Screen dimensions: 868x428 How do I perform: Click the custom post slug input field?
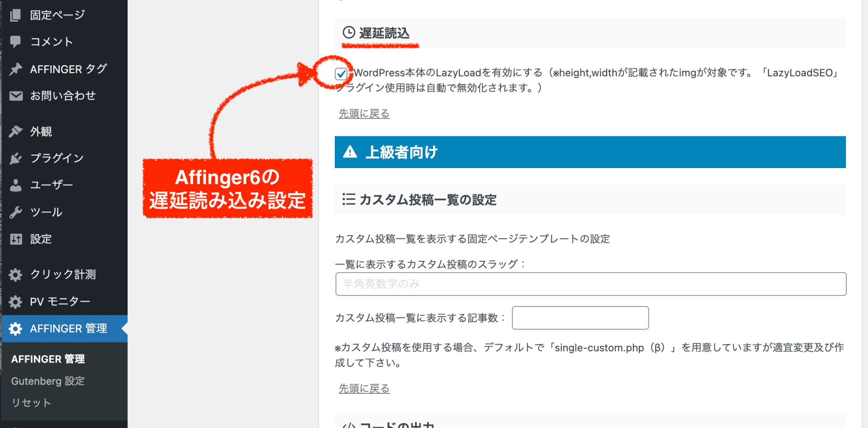589,284
